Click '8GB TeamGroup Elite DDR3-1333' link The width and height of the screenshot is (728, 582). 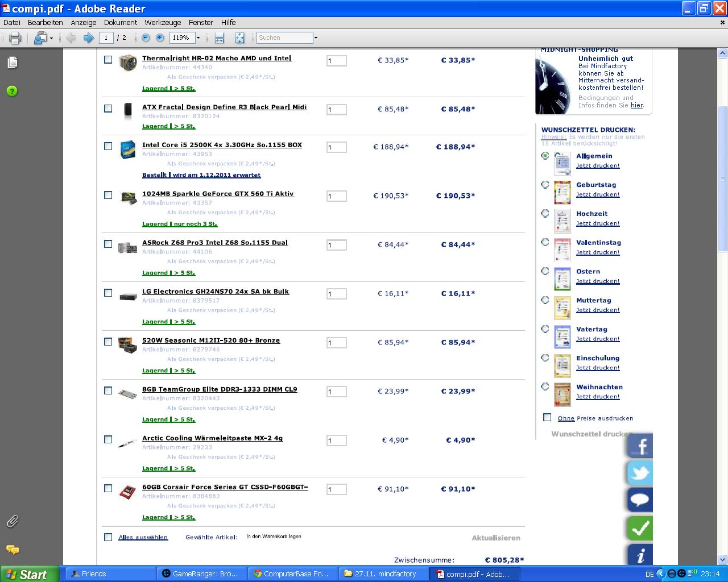click(220, 389)
